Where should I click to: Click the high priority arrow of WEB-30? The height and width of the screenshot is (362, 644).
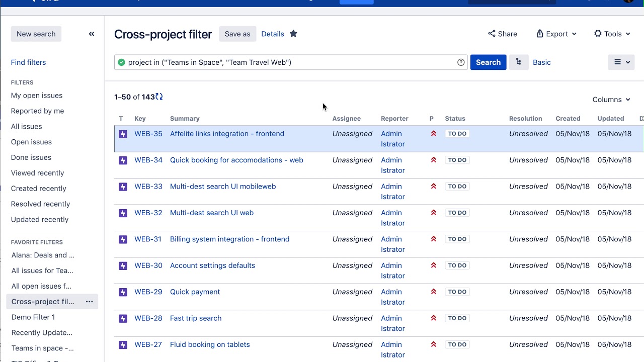tap(433, 265)
